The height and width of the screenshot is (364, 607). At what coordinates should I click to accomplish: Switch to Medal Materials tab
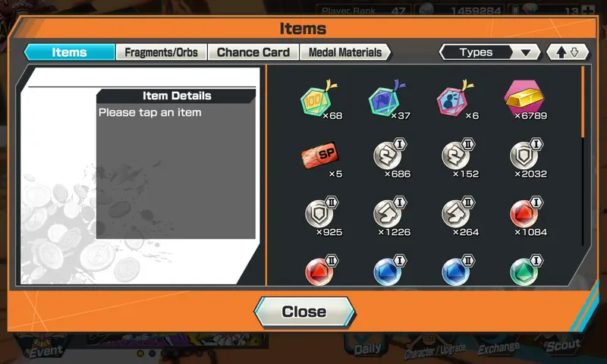(345, 52)
